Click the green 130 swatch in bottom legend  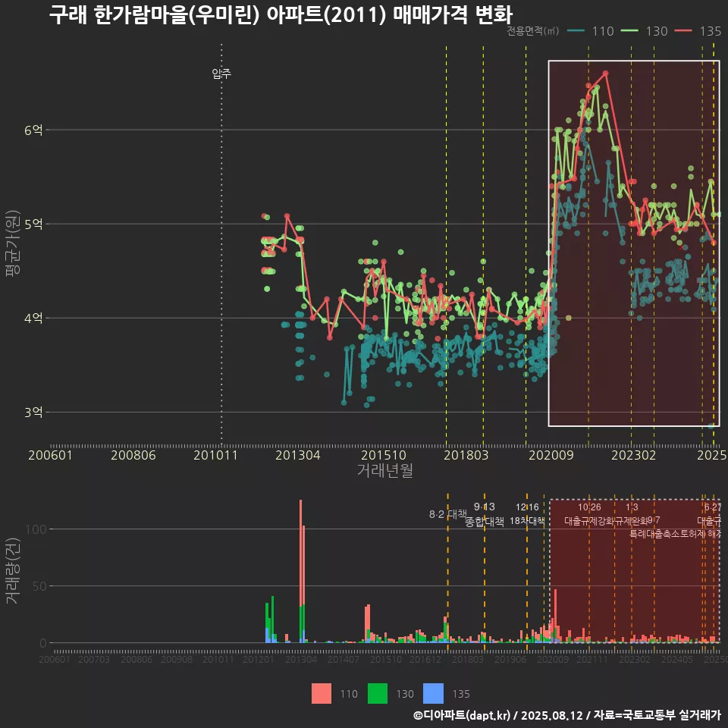[378, 694]
